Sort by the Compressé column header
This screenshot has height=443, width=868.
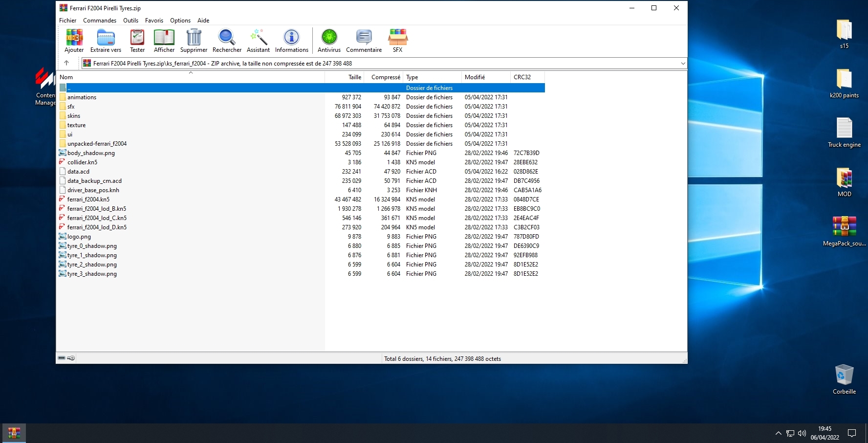click(384, 77)
